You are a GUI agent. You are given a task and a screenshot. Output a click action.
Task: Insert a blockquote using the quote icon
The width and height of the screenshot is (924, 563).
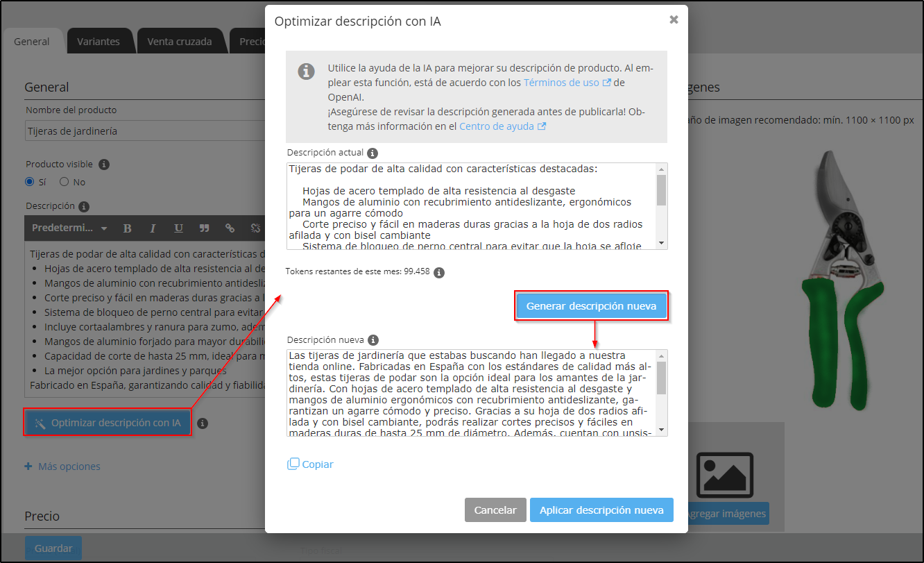[204, 228]
